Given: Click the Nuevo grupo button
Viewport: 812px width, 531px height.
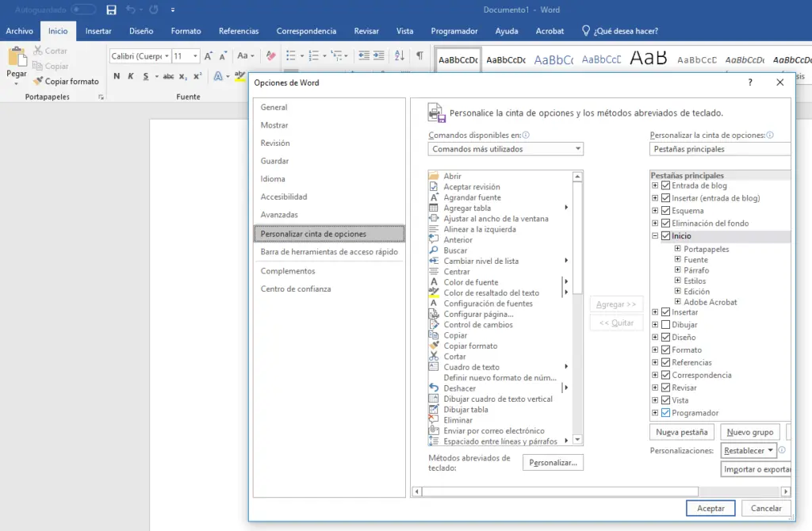Looking at the screenshot, I should pos(750,432).
